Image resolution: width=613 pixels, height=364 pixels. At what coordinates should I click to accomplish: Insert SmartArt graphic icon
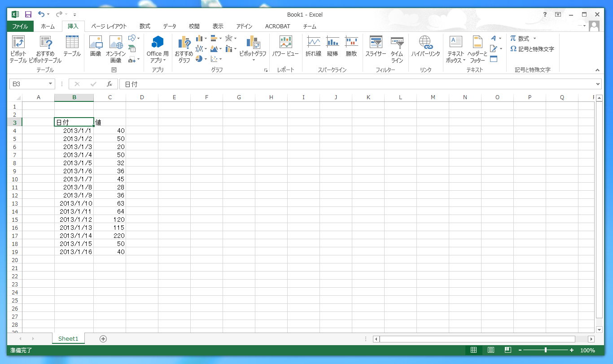(132, 48)
